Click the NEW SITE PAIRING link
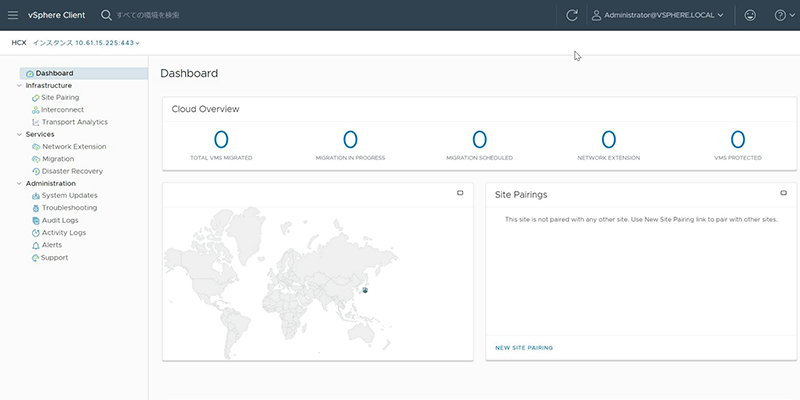 point(524,348)
